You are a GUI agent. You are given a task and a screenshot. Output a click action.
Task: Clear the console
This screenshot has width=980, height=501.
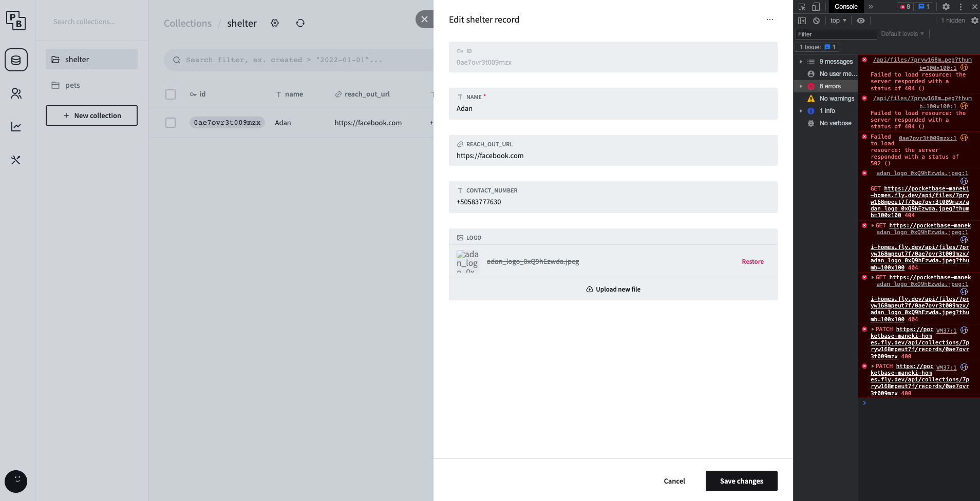[x=816, y=21]
